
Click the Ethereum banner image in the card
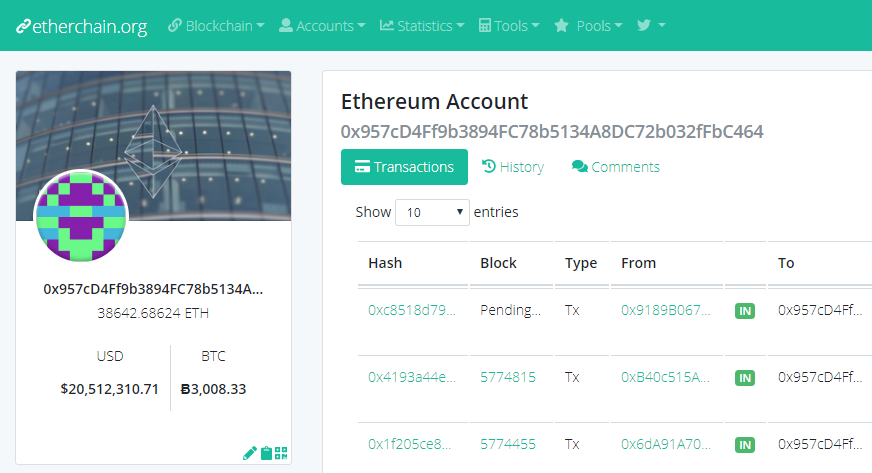coord(153,146)
